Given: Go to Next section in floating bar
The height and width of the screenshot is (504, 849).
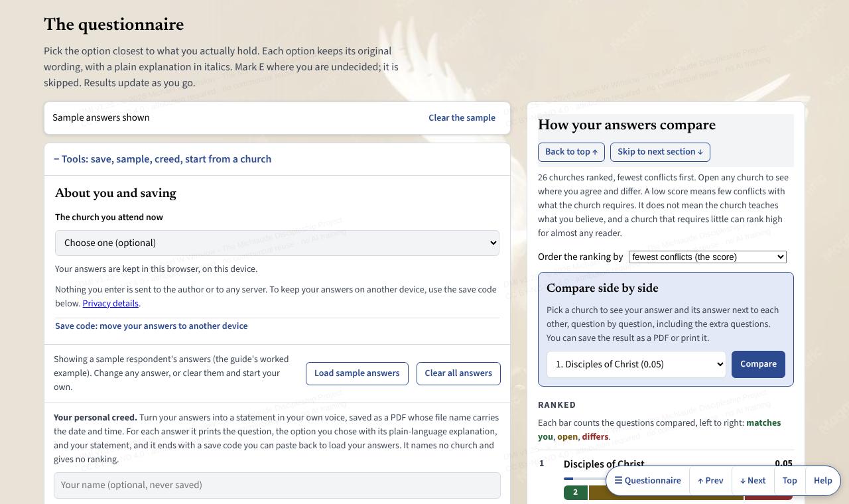Looking at the screenshot, I should (753, 481).
